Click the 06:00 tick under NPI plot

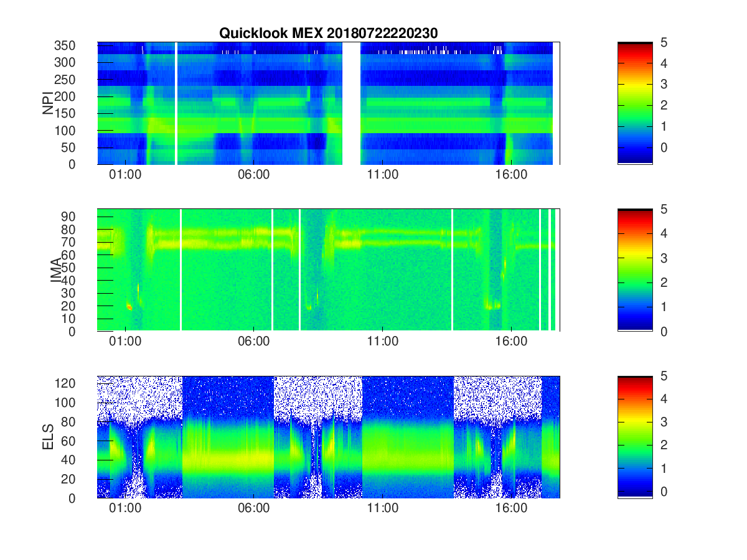254,175
